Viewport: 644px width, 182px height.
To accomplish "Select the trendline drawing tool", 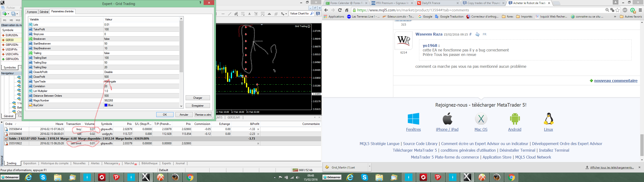I will pos(229,14).
